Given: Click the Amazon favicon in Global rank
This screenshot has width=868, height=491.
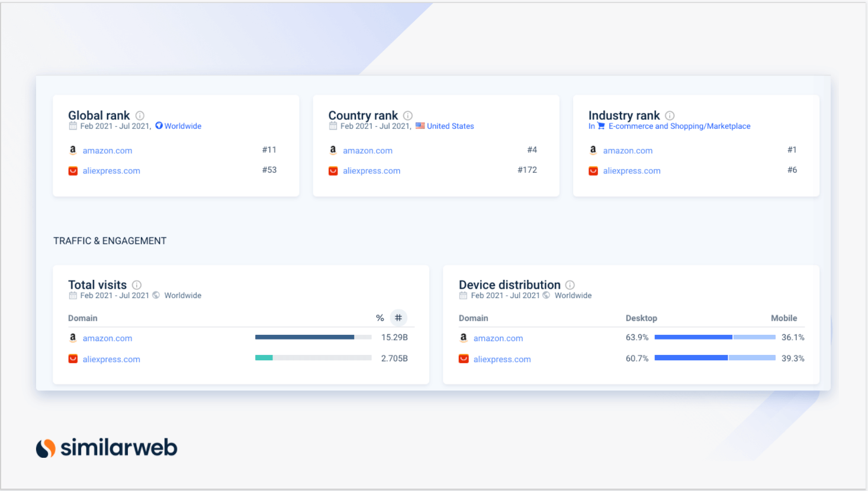Looking at the screenshot, I should pos(73,150).
